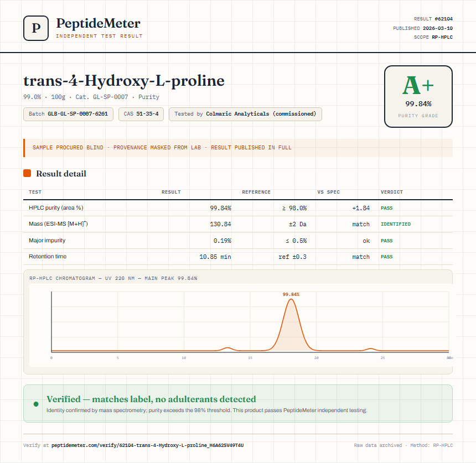Click the identity confirmed description text

(207, 410)
